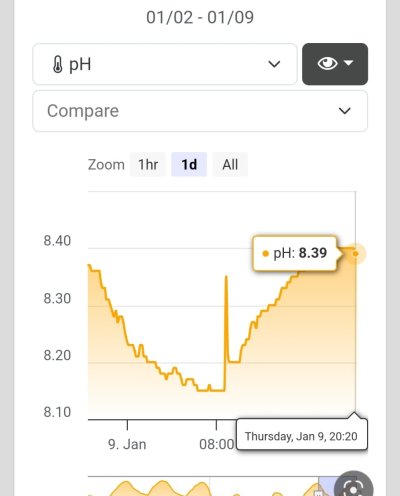The width and height of the screenshot is (400, 496).
Task: Open the eye button's dropdown arrow
Action: pyautogui.click(x=348, y=63)
